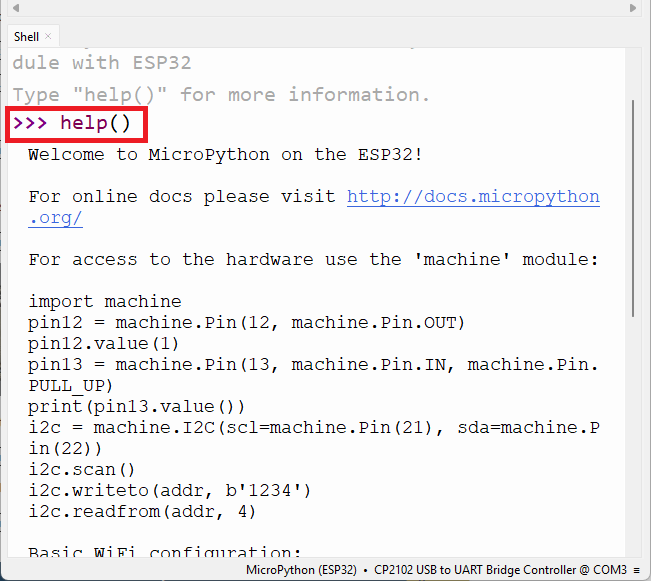Close the Shell tab with its X
This screenshot has width=651, height=582.
point(49,37)
